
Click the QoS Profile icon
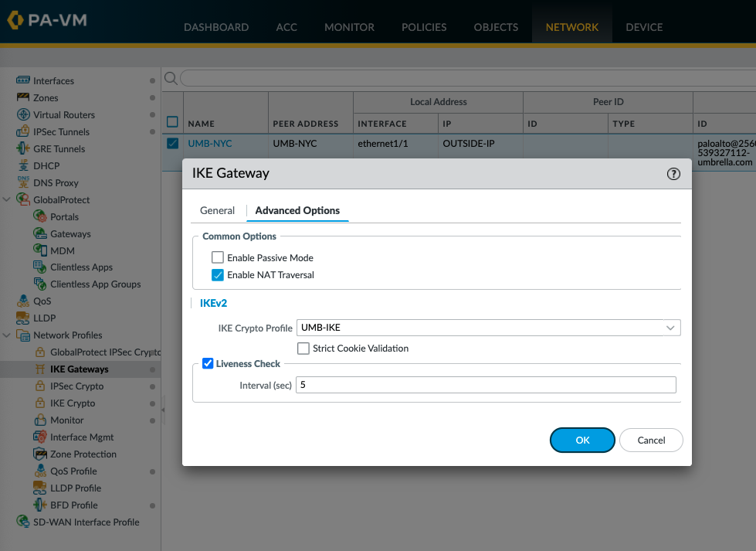tap(40, 471)
